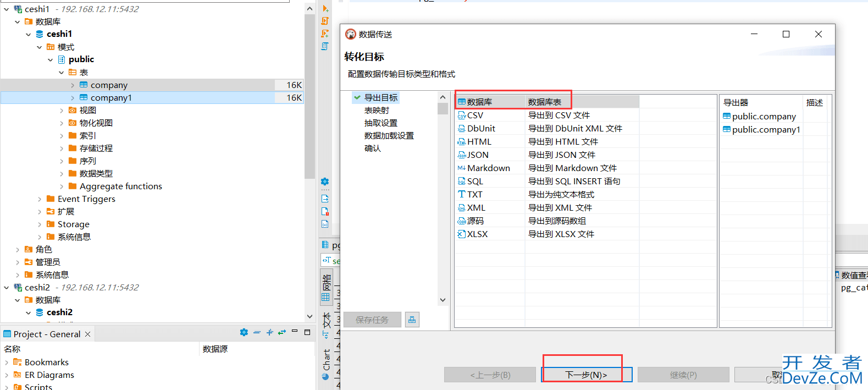868x390 pixels.
Task: Open the 表映射 wizard step
Action: pos(377,110)
